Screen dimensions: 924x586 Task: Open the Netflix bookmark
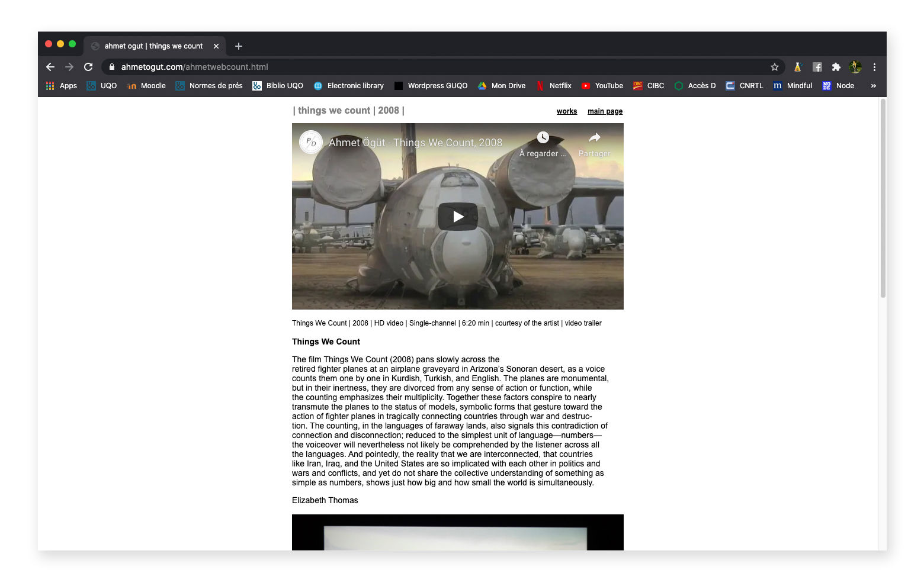554,86
